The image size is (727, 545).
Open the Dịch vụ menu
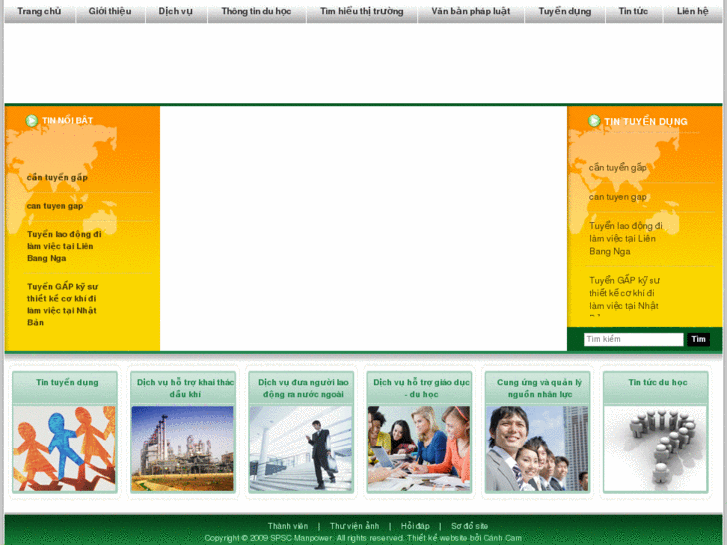click(176, 11)
